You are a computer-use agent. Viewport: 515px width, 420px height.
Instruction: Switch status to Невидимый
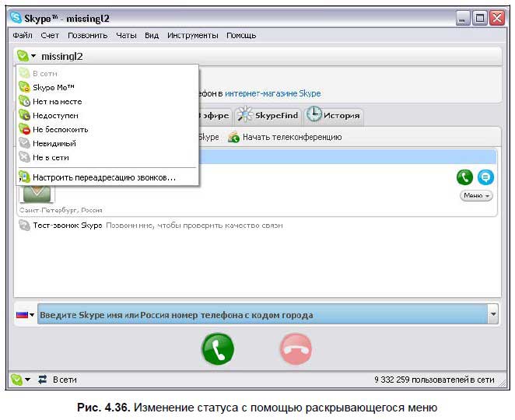[x=53, y=143]
